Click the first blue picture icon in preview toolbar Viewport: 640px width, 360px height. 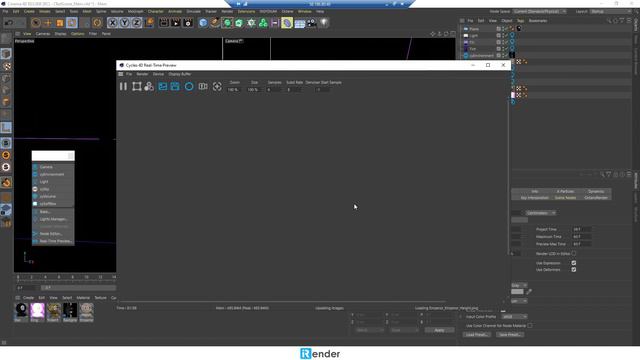click(x=163, y=86)
